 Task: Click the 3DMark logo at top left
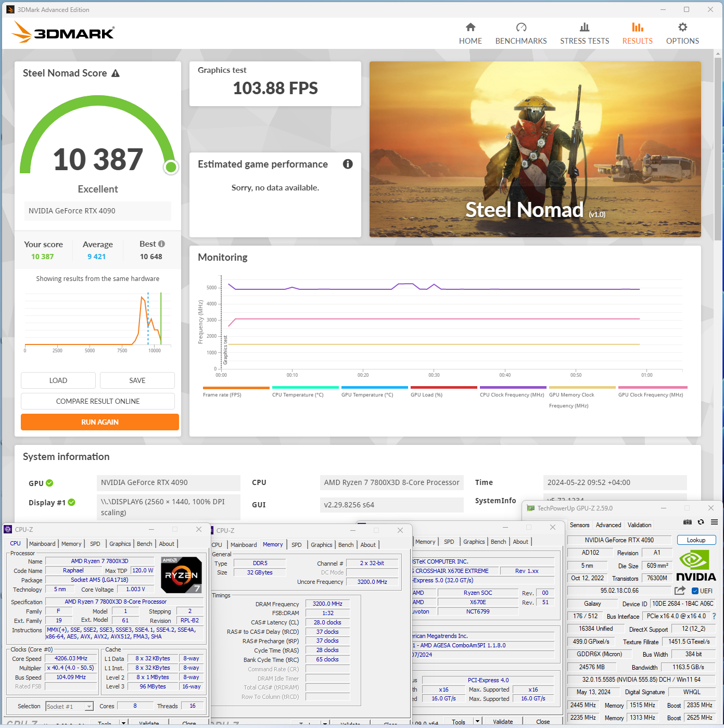pos(62,32)
